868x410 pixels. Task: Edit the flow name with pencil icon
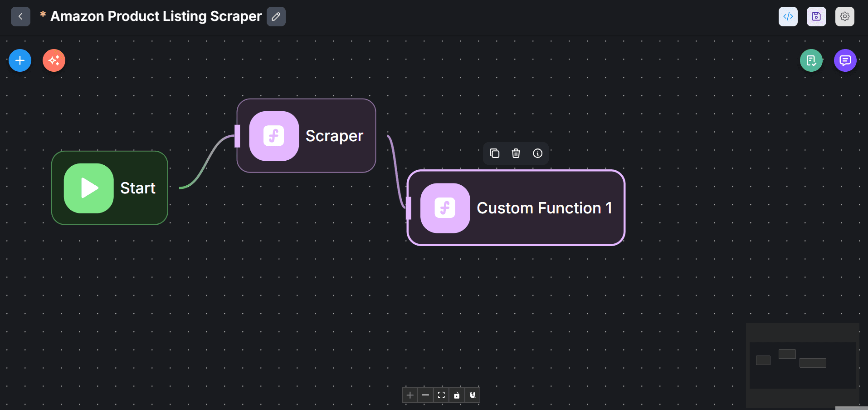(x=276, y=16)
